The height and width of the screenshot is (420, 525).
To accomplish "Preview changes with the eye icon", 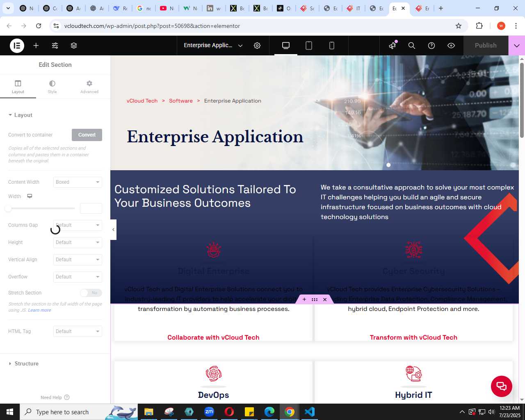I will (451, 46).
